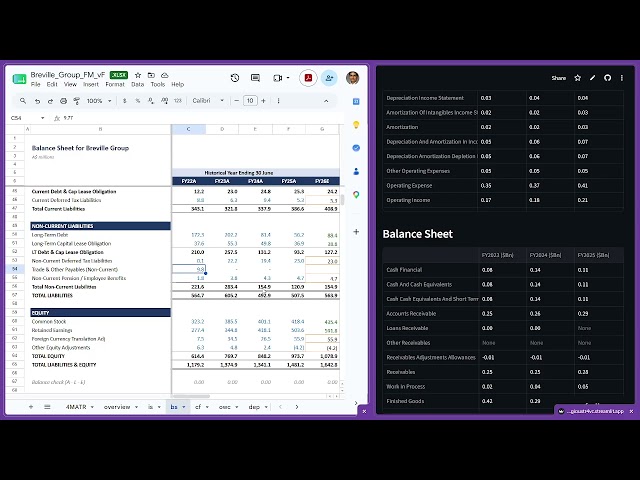Screen dimensions: 640x480
Task: Decrease the font size with the minus button
Action: (236, 101)
